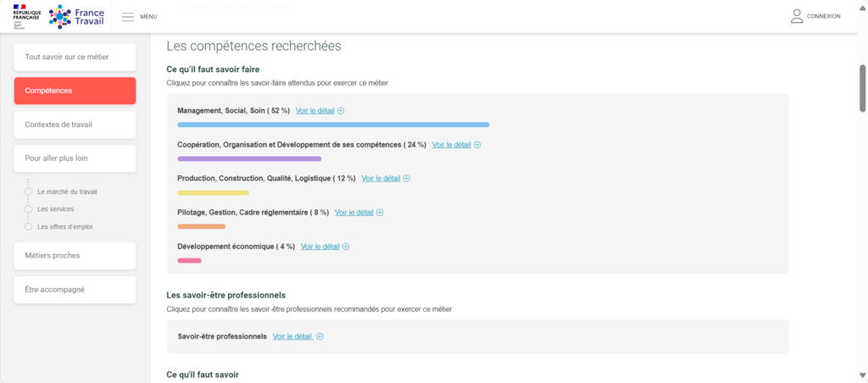This screenshot has width=868, height=383.
Task: Click plus icon beside Production, Construction, Qualité
Action: click(x=406, y=179)
